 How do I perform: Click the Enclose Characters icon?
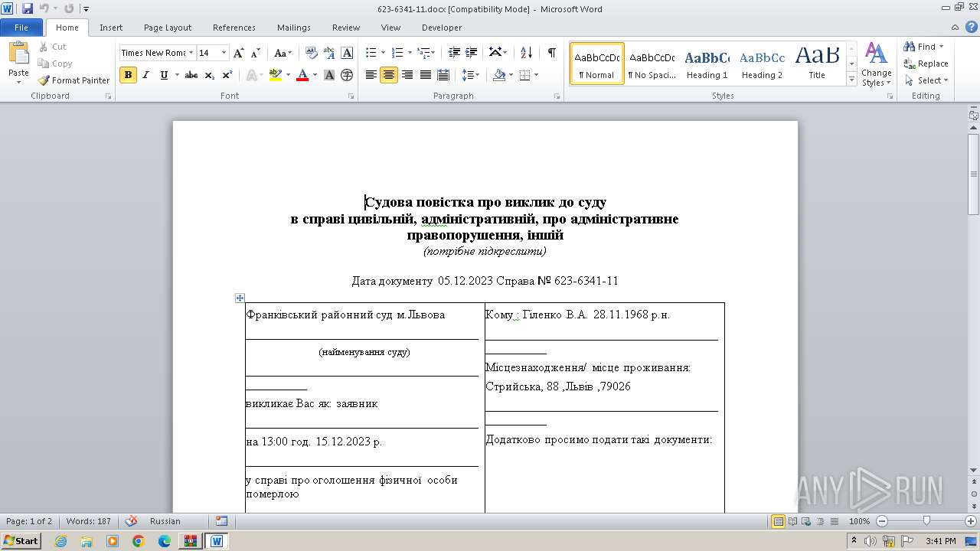click(347, 75)
